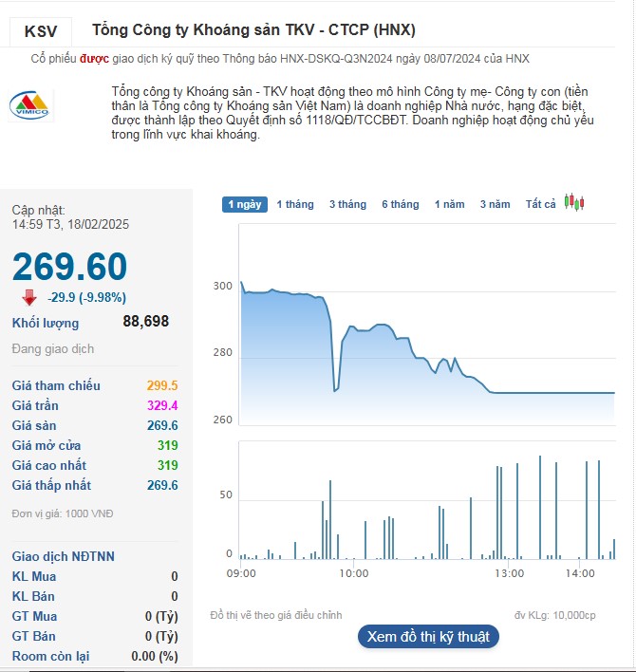Click the "Giá trần" ceiling price label
Image resolution: width=636 pixels, height=672 pixels.
[36, 405]
